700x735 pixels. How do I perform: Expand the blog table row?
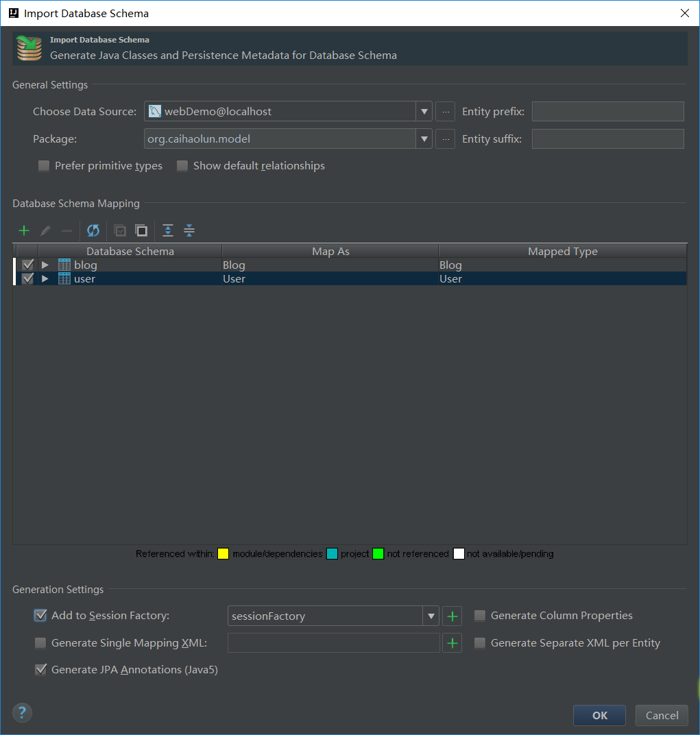point(45,265)
